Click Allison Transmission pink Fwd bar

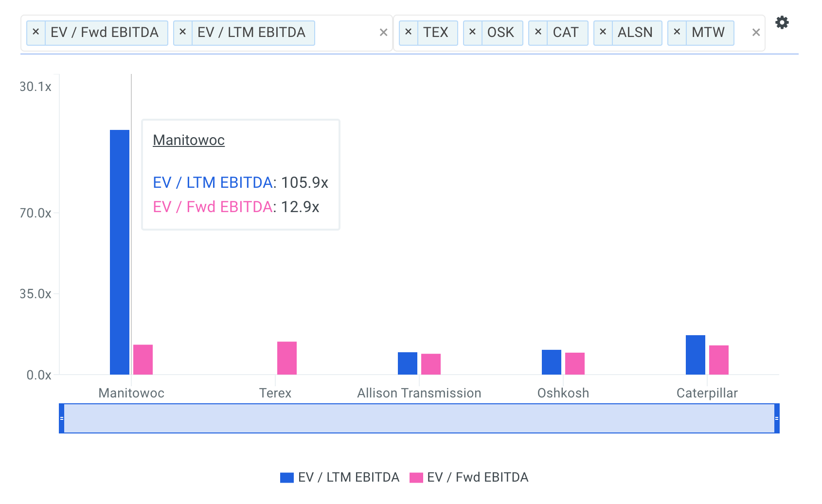(x=431, y=364)
